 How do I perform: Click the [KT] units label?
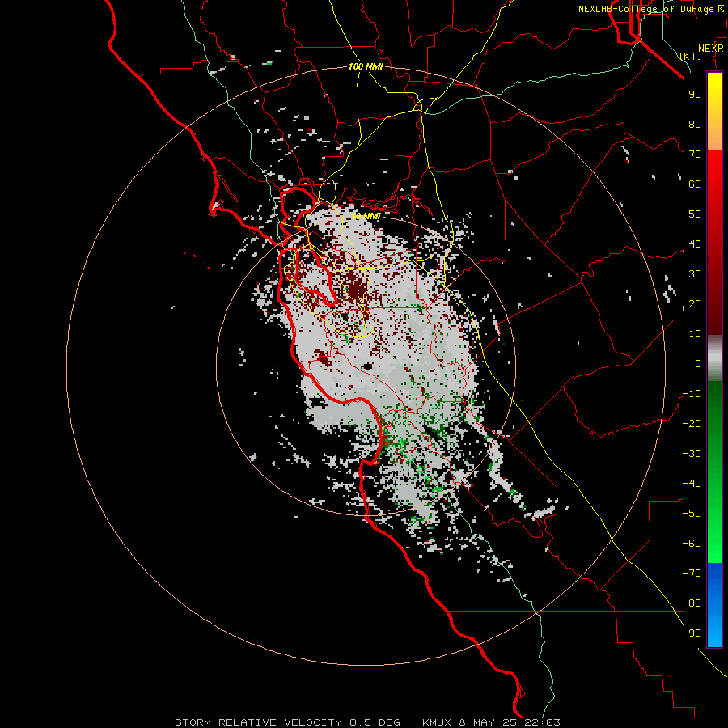coord(691,56)
